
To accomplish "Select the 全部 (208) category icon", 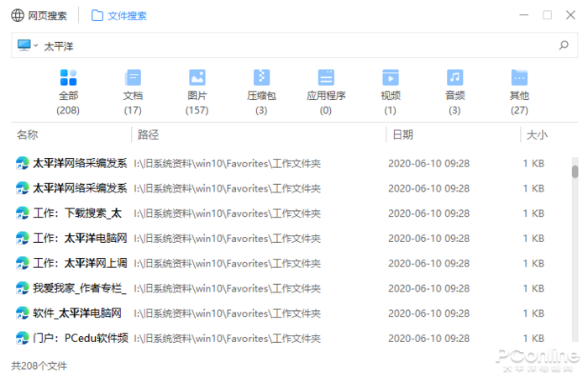I will coord(68,77).
